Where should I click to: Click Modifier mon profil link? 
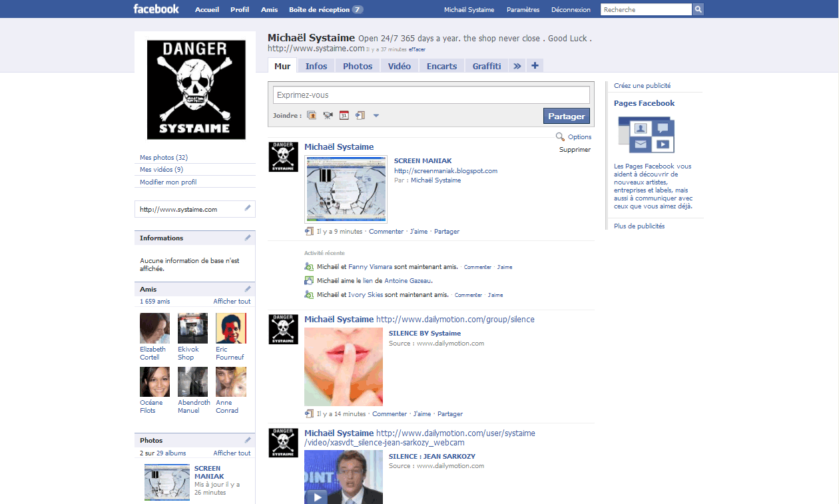[x=168, y=182]
